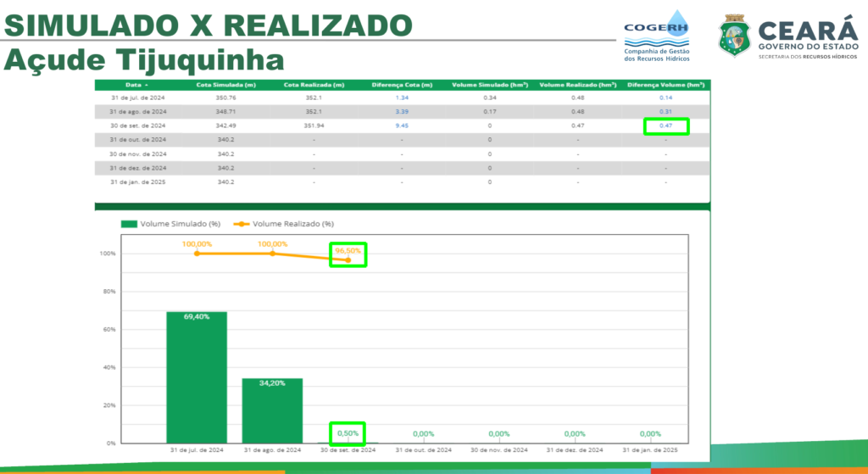Sort by the Diferença Volume (hm³) column header
Viewport: 868px width, 474px height.
point(666,85)
